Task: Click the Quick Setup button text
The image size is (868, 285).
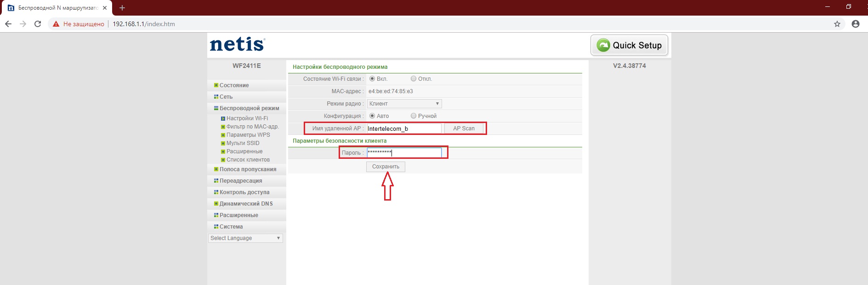Action: pos(637,45)
